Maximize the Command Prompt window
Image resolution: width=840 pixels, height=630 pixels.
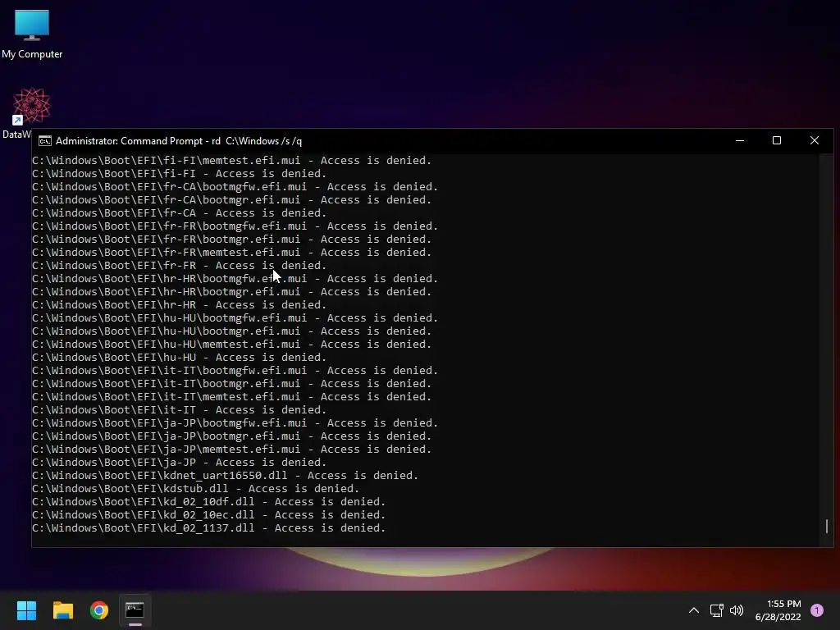pos(777,140)
